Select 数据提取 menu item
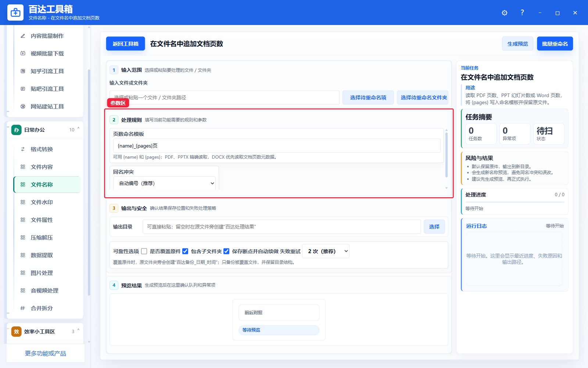The image size is (588, 368). (47, 255)
